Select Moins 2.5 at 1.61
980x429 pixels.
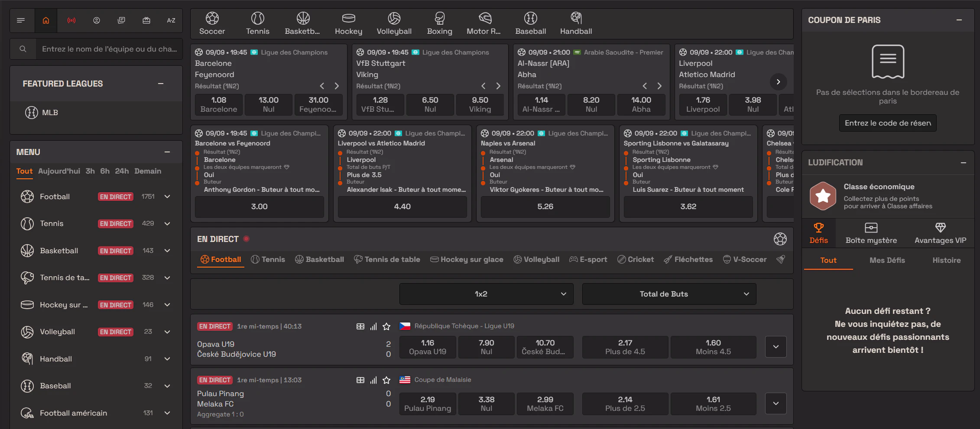point(713,404)
